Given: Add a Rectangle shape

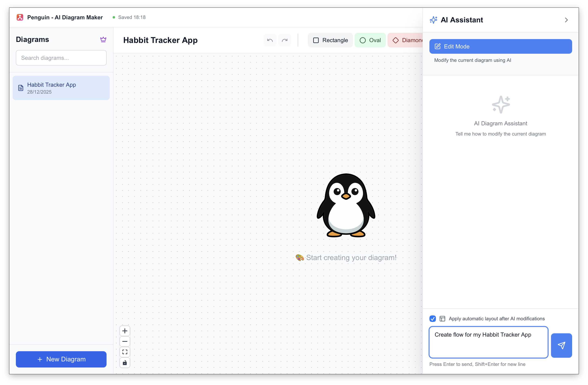Looking at the screenshot, I should tap(330, 40).
